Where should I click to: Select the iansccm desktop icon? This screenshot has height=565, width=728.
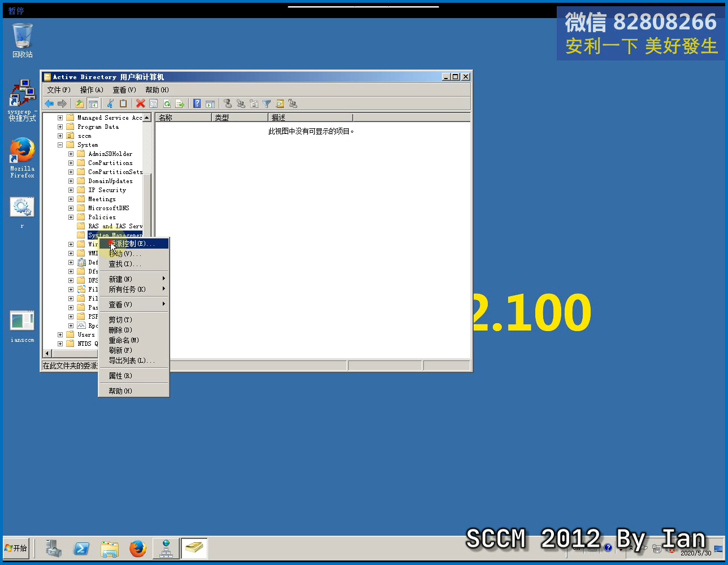tap(22, 327)
